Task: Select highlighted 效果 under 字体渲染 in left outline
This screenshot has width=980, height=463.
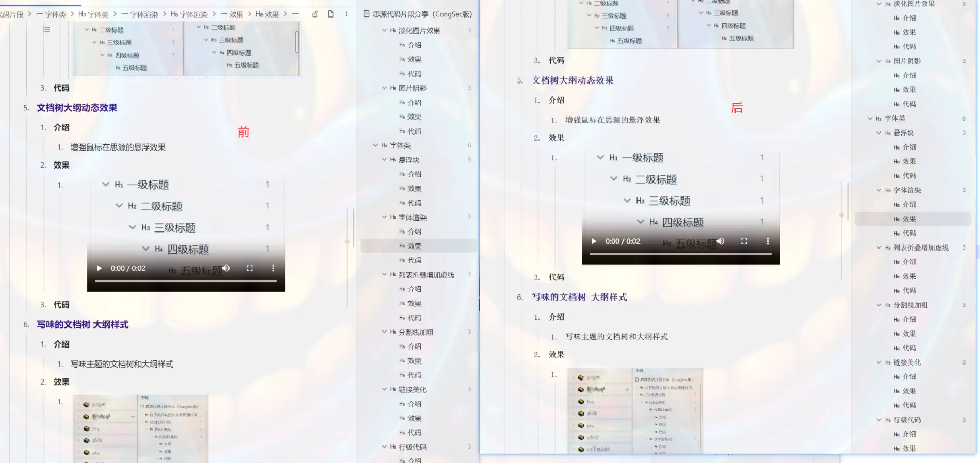Action: tap(418, 246)
